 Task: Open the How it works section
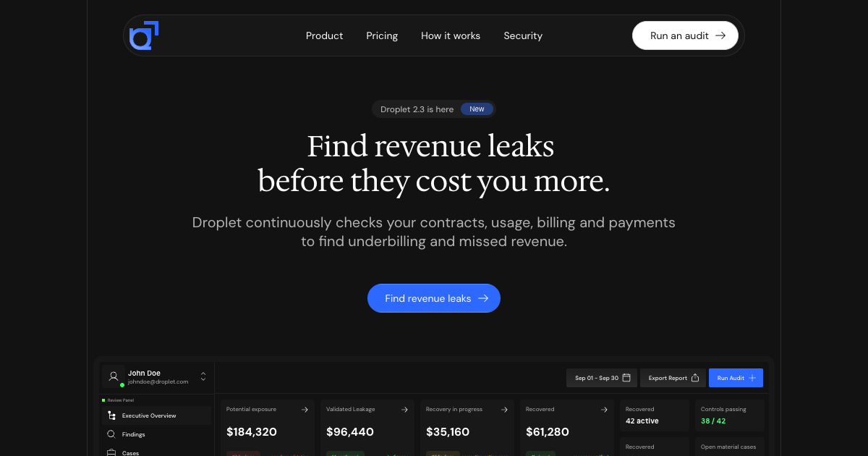coord(451,35)
